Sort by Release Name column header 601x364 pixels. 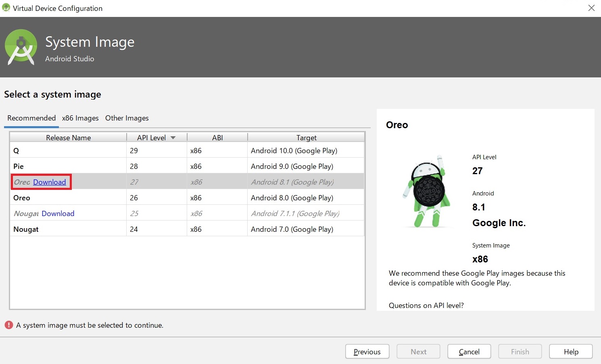pyautogui.click(x=68, y=137)
